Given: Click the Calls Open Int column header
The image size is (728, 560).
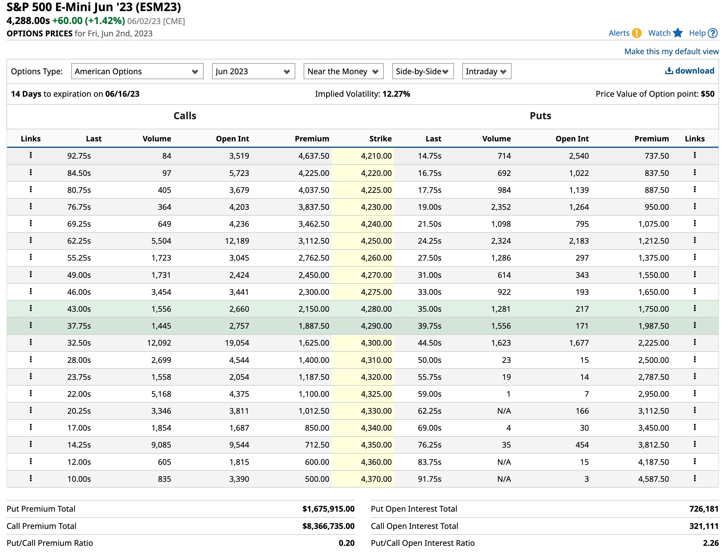Looking at the screenshot, I should tap(232, 139).
